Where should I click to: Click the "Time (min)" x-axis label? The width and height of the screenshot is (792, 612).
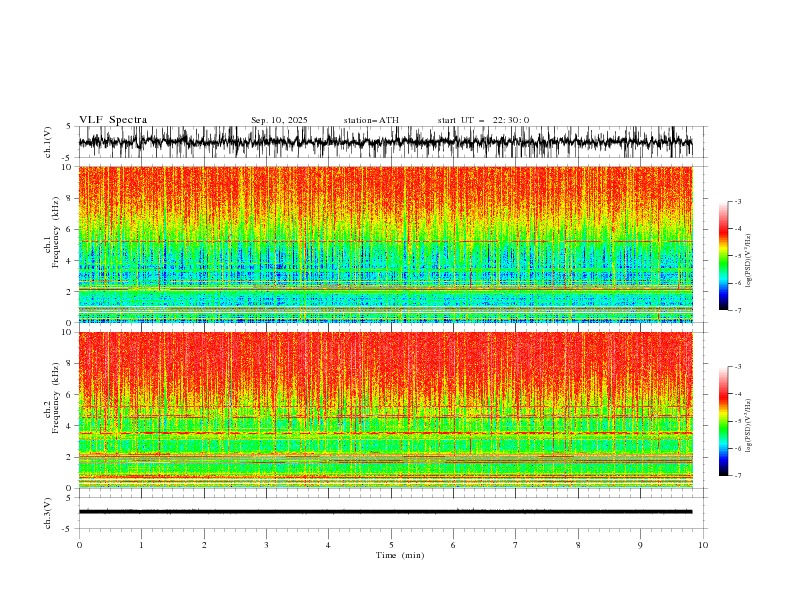[x=400, y=555]
